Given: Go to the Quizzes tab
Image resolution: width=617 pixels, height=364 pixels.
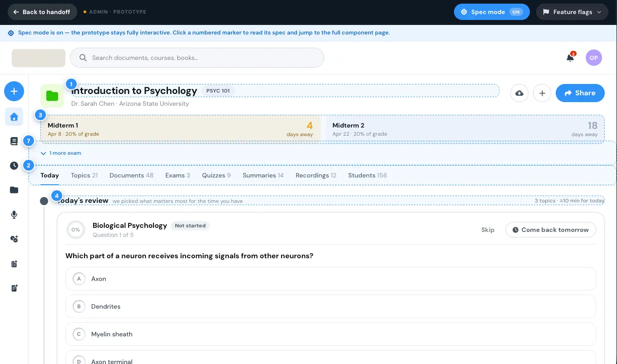Looking at the screenshot, I should [216, 176].
